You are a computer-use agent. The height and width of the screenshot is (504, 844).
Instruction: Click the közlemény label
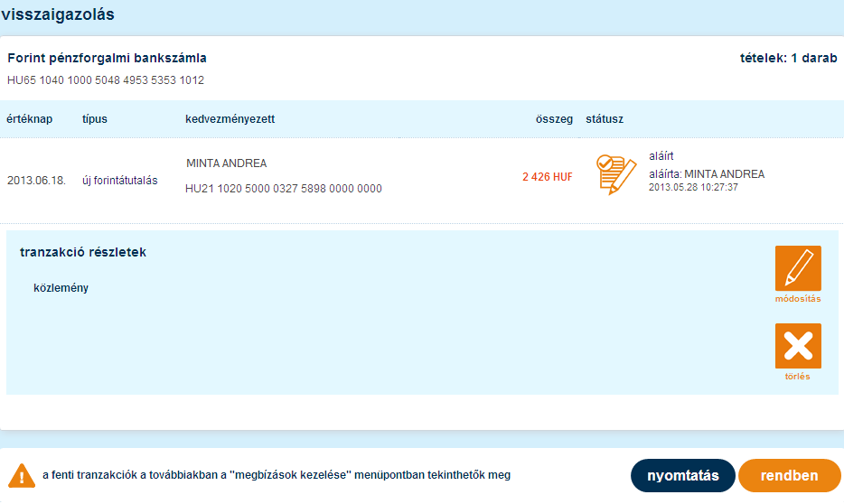[x=61, y=288]
